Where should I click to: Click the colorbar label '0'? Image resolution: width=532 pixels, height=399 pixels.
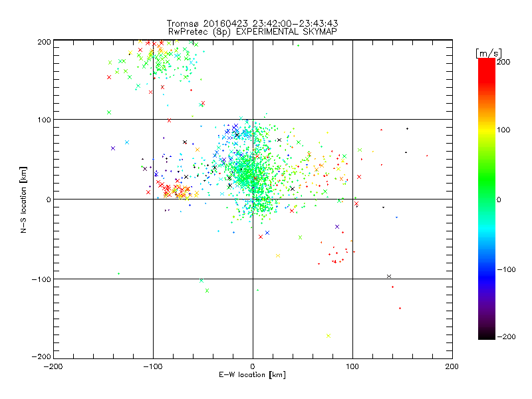[499, 200]
